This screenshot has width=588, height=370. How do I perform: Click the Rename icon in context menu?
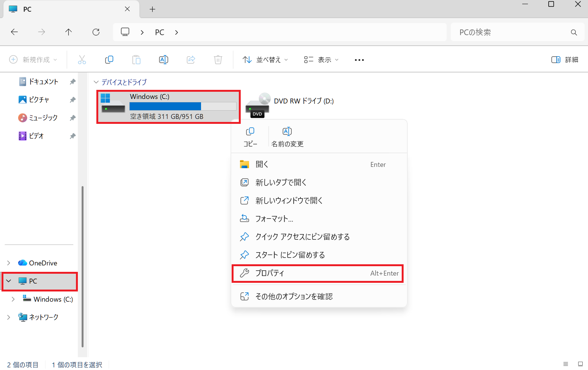[x=287, y=137]
